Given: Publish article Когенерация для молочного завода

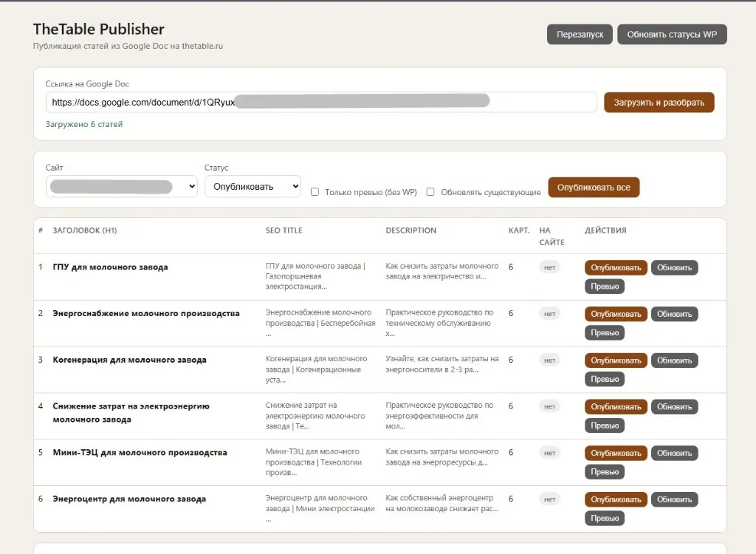Looking at the screenshot, I should [x=616, y=360].
